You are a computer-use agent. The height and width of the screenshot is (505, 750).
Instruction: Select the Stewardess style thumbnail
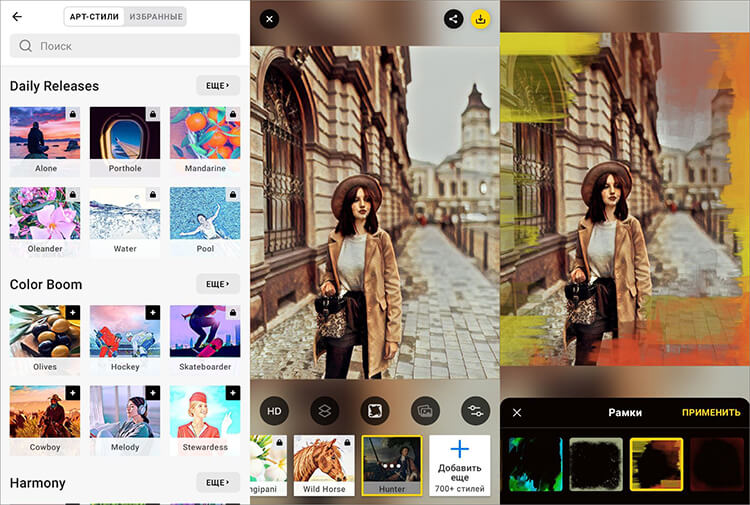205,420
